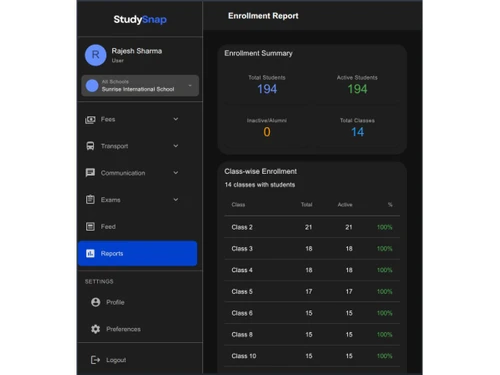The width and height of the screenshot is (500, 375).
Task: Click the Feed calendar icon
Action: [90, 227]
